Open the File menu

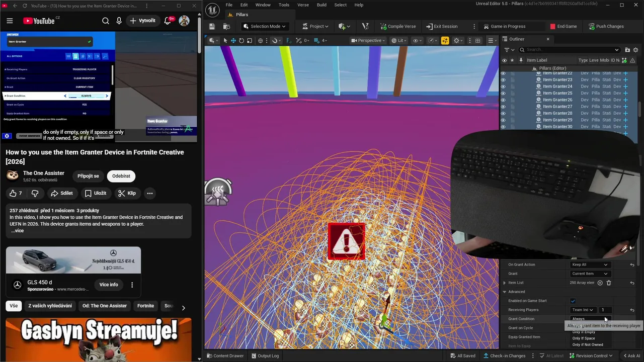(229, 5)
